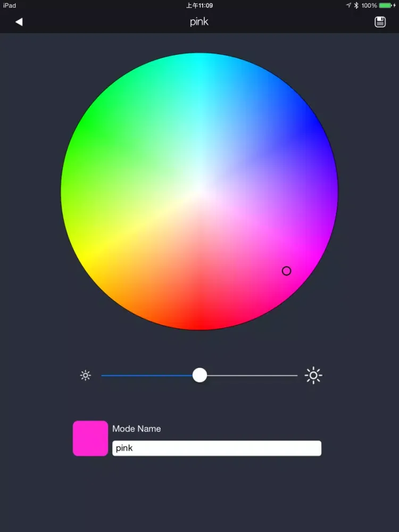399x532 pixels.
Task: Tap the Bluetooth icon in status bar
Action: coord(356,5)
